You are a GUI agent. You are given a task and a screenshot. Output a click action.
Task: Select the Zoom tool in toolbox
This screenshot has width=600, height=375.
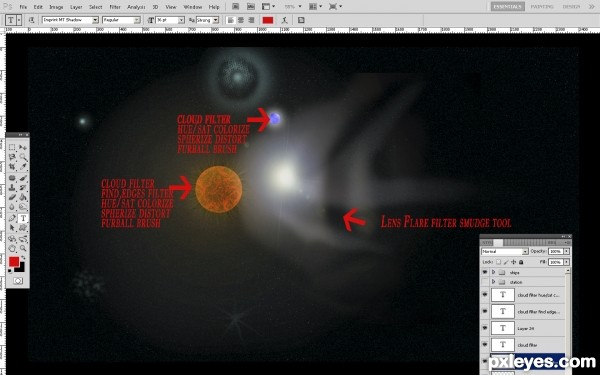coord(23,249)
